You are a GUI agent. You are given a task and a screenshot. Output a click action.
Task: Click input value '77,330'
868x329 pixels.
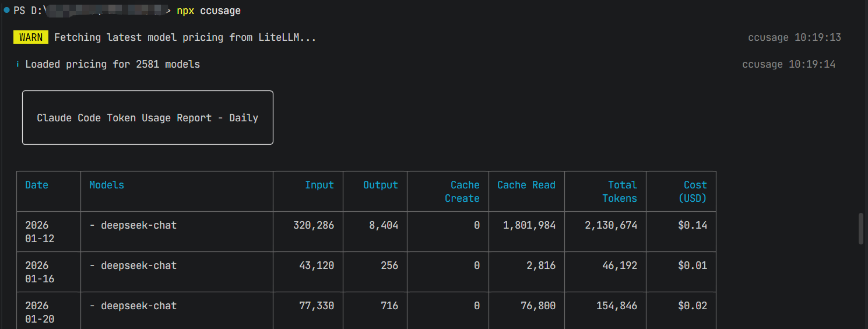(x=317, y=306)
